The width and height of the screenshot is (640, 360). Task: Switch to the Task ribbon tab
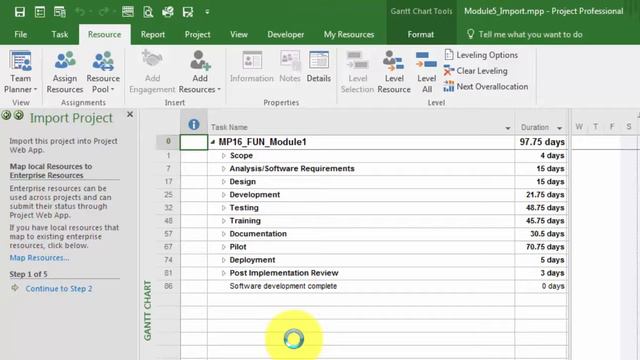(60, 34)
